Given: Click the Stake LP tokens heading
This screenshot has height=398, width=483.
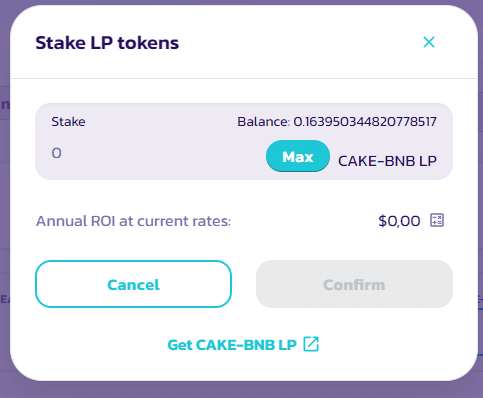Looking at the screenshot, I should coord(107,43).
